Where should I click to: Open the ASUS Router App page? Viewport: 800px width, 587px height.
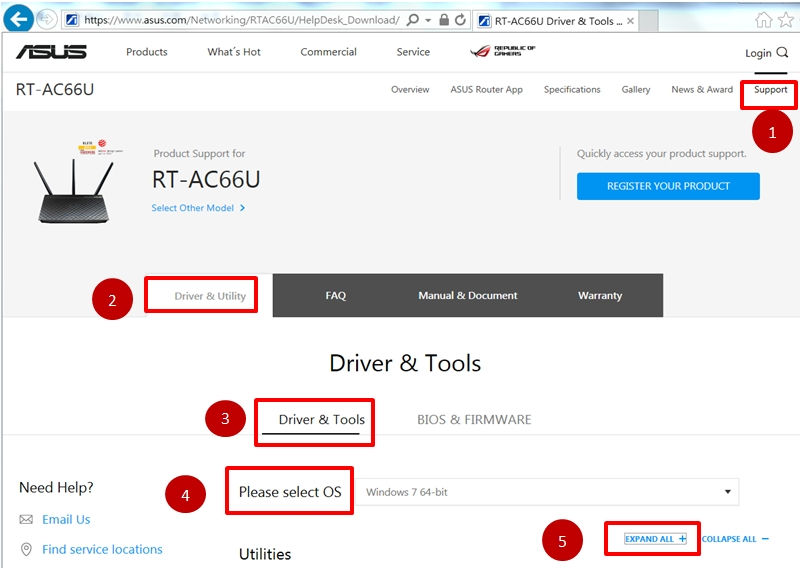click(x=487, y=89)
